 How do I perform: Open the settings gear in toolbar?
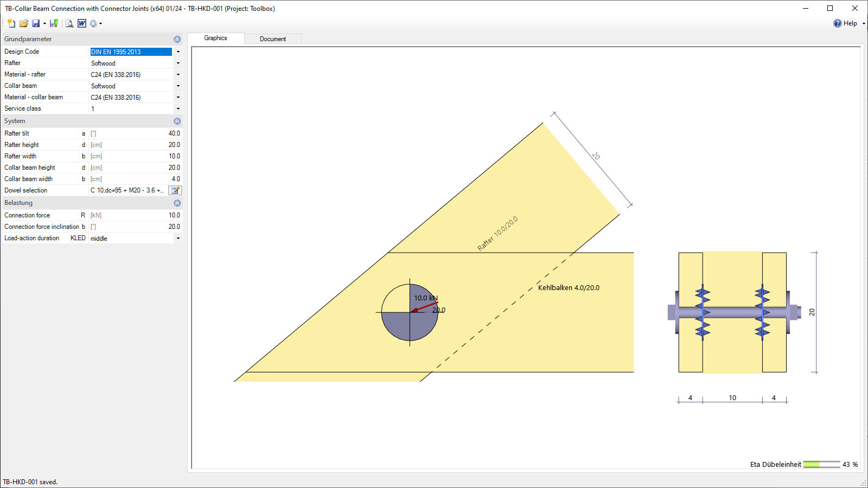[x=93, y=23]
